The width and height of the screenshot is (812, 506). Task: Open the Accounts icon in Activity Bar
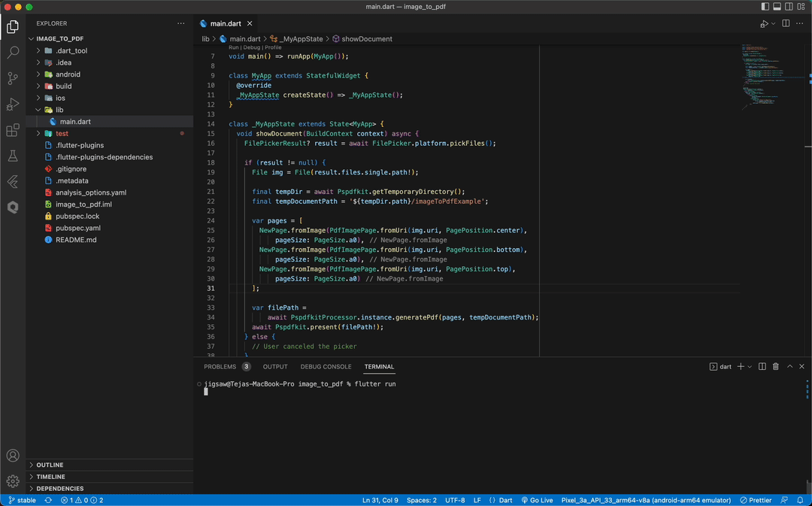(12, 456)
